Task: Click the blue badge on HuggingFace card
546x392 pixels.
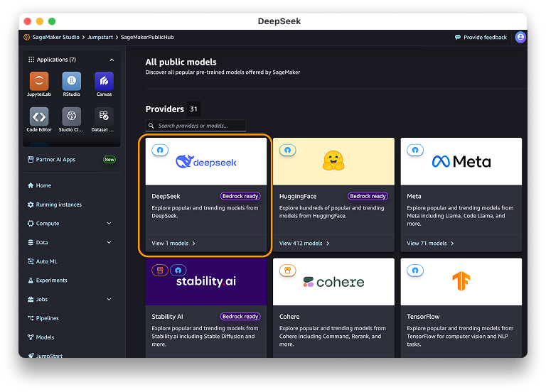Action: pos(288,151)
